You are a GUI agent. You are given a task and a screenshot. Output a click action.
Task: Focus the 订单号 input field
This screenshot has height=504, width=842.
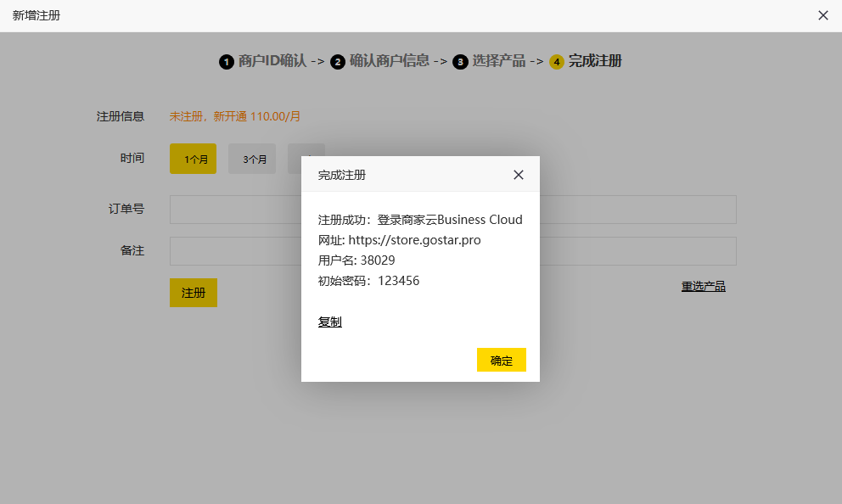pyautogui.click(x=452, y=210)
